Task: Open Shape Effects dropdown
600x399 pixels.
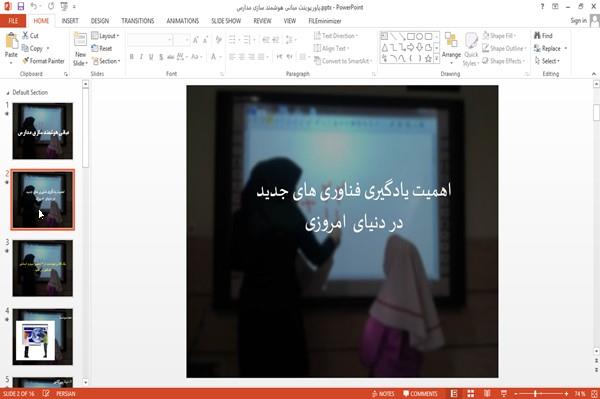Action: pyautogui.click(x=504, y=61)
